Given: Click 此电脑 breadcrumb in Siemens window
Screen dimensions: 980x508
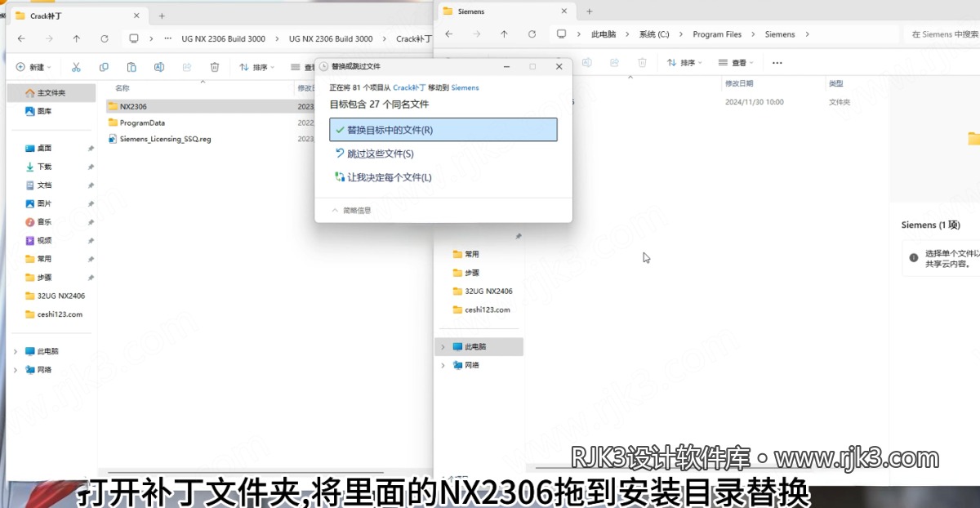Looking at the screenshot, I should pos(603,34).
